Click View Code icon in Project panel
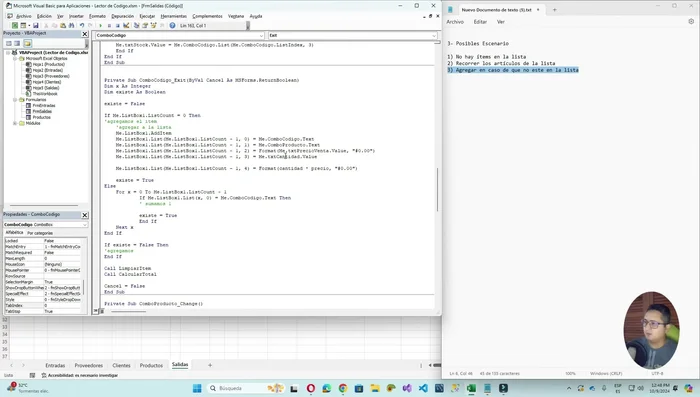Image resolution: width=700 pixels, height=397 pixels. pyautogui.click(x=8, y=43)
